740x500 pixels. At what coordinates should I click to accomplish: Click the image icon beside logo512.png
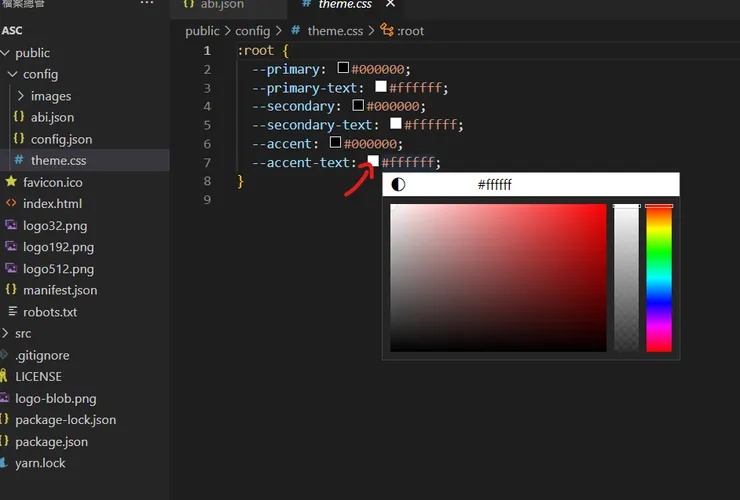click(x=11, y=268)
